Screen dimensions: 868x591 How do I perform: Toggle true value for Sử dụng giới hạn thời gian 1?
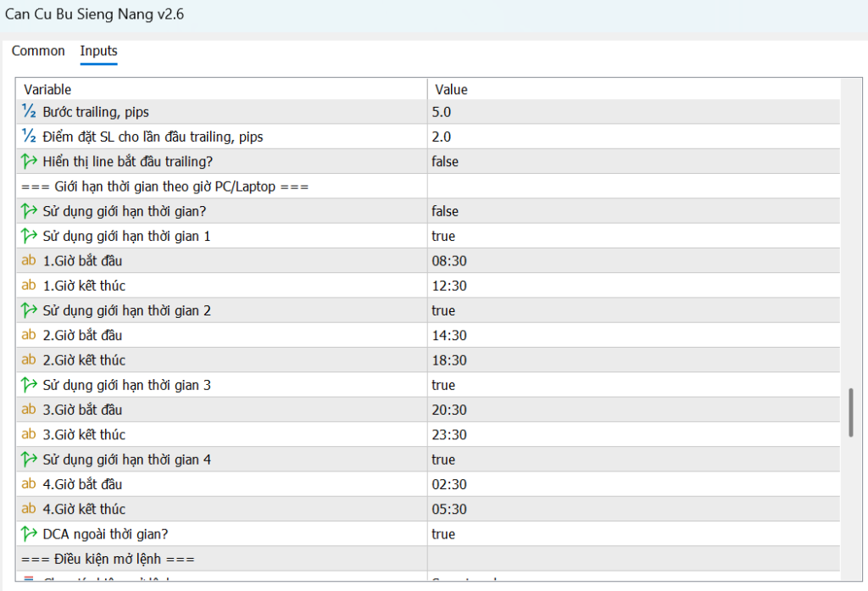point(443,236)
